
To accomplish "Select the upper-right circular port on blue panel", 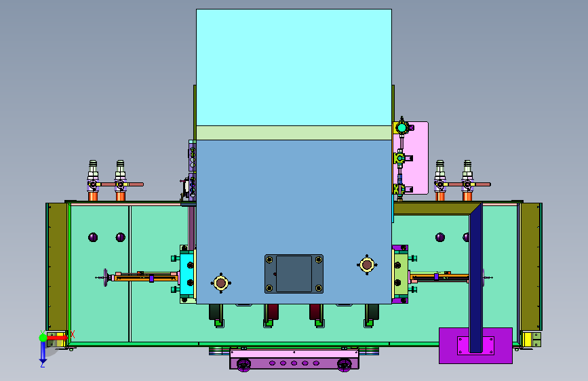I will 367,265.
